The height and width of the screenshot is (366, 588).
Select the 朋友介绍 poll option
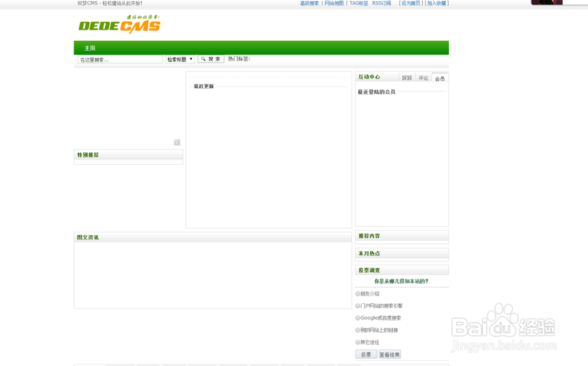click(x=358, y=294)
